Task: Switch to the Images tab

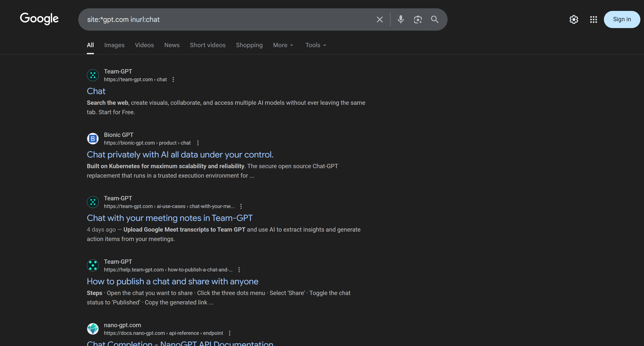Action: point(114,45)
